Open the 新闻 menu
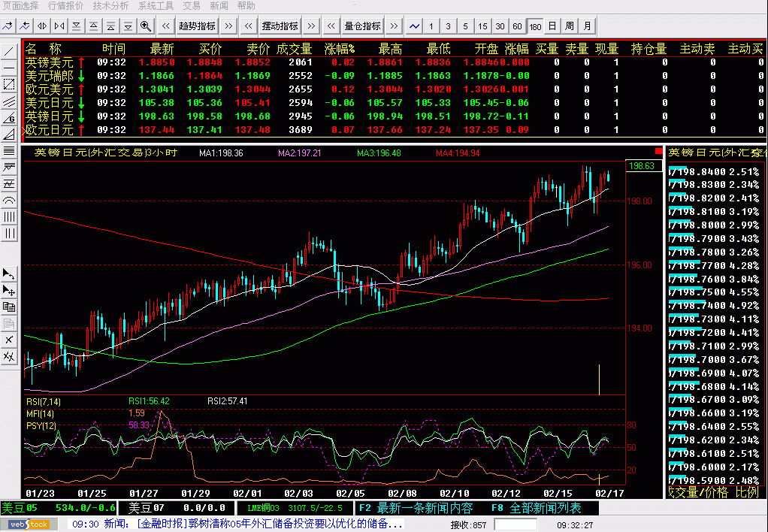768x532 pixels. point(219,6)
